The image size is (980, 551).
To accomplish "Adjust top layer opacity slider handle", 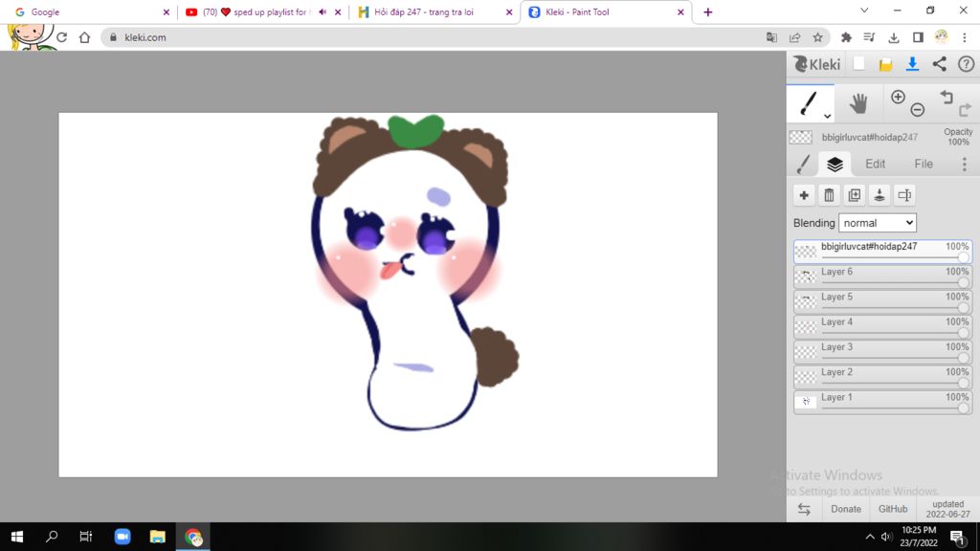I will click(x=964, y=257).
